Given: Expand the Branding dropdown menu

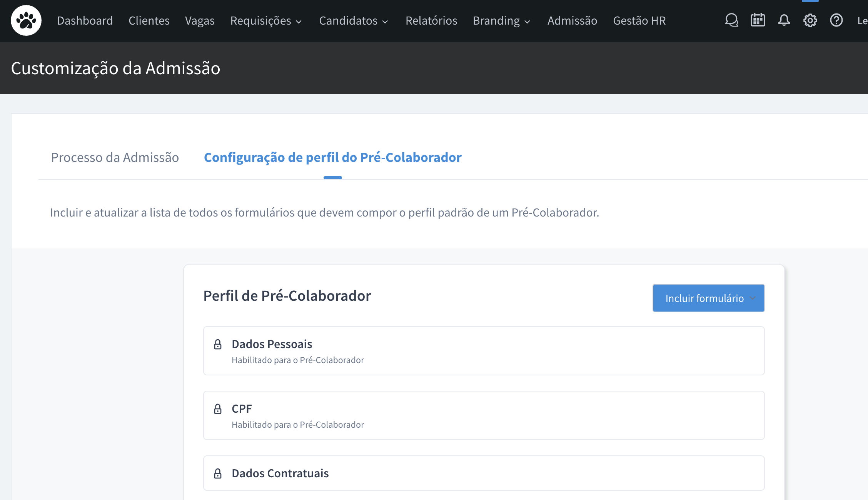Looking at the screenshot, I should (x=501, y=21).
